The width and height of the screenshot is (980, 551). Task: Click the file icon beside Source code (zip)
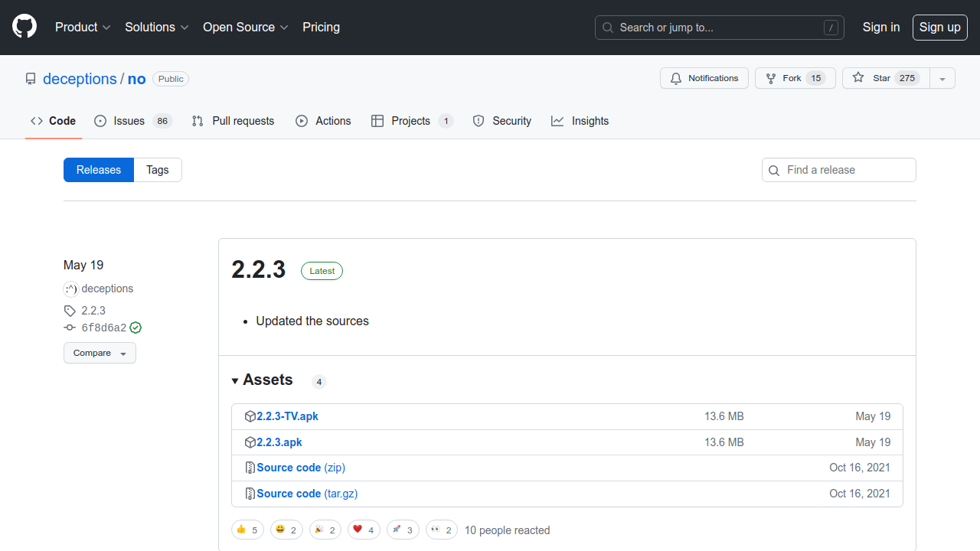tap(250, 468)
